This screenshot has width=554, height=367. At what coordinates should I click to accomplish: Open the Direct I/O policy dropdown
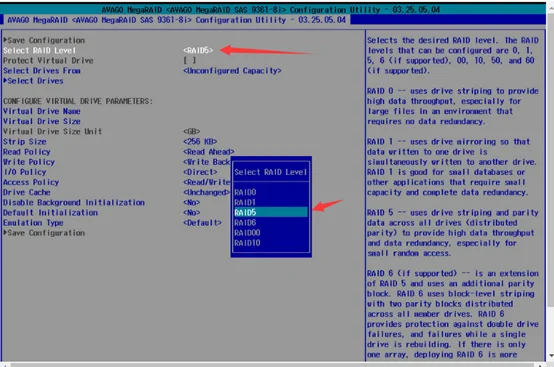click(200, 172)
